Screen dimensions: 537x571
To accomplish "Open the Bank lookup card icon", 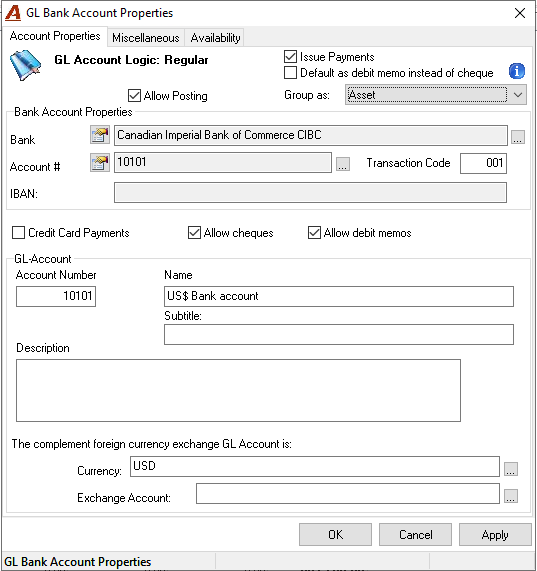I will pyautogui.click(x=100, y=135).
